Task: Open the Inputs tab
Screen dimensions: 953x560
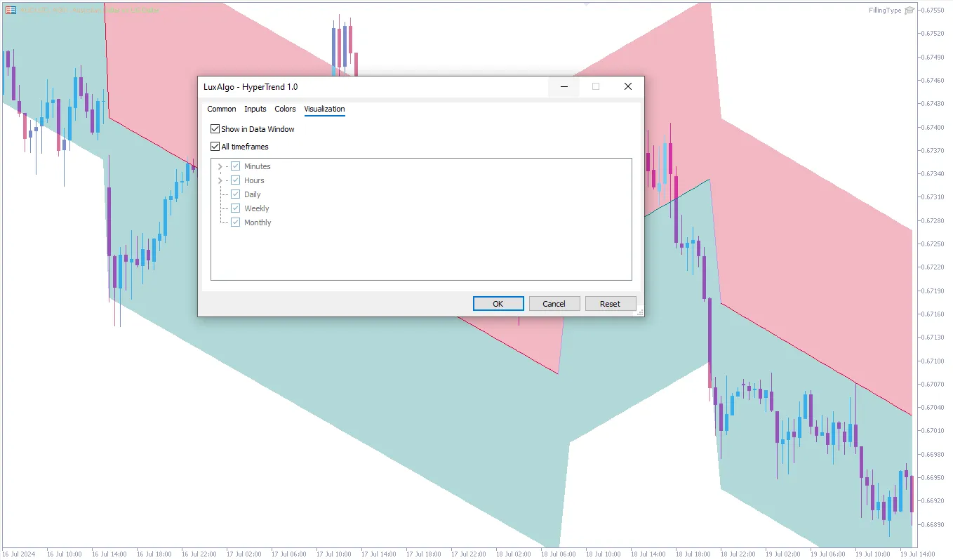Action: (x=255, y=109)
